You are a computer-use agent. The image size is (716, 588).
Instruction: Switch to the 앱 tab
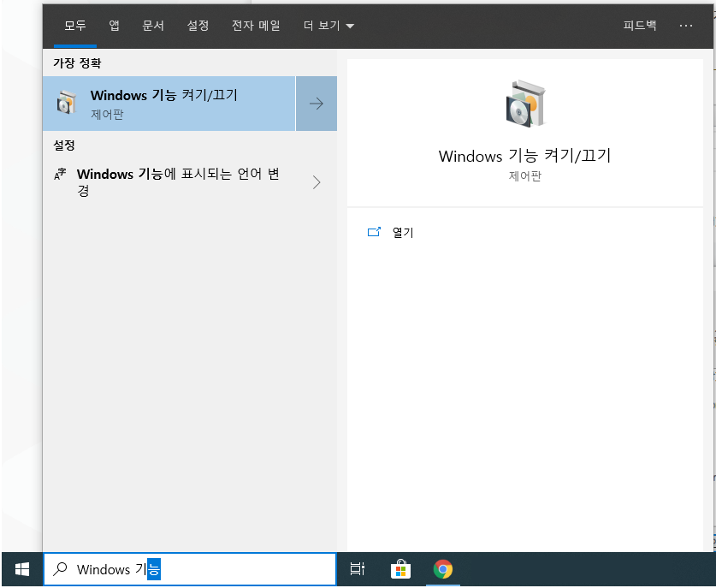(x=114, y=26)
